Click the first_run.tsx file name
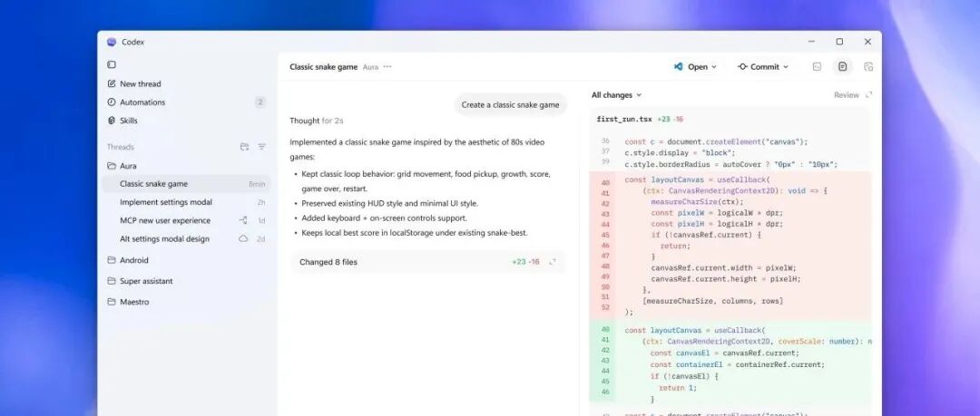The height and width of the screenshot is (416, 980). 623,119
